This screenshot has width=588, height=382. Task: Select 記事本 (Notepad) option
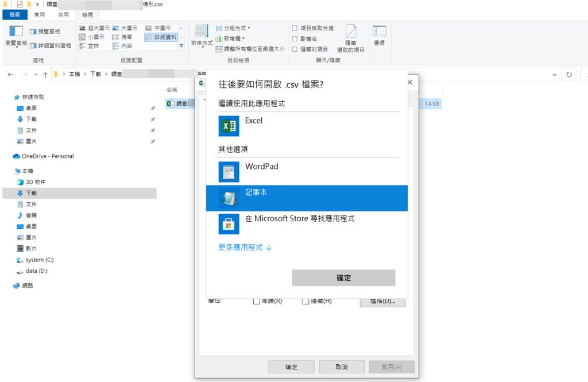click(x=307, y=198)
